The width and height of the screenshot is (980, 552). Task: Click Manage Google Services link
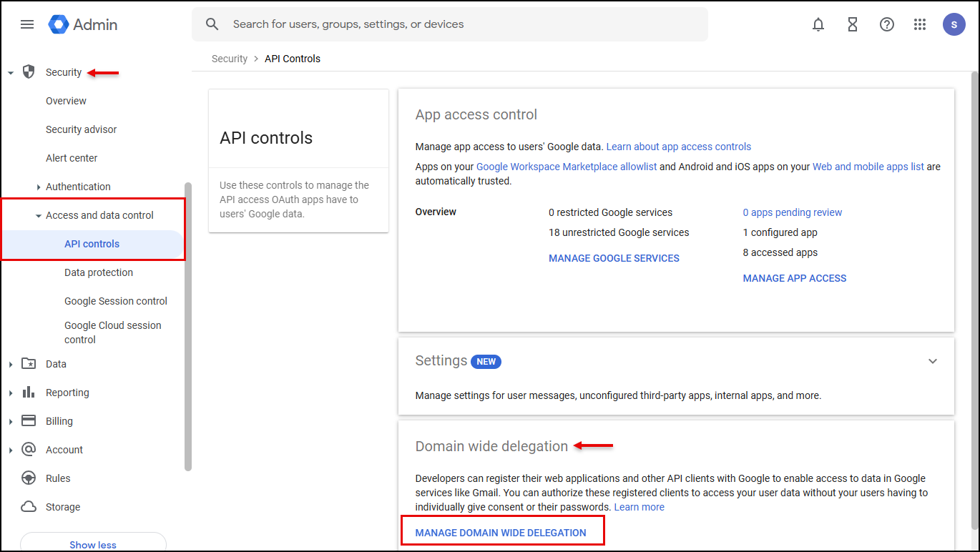click(614, 258)
